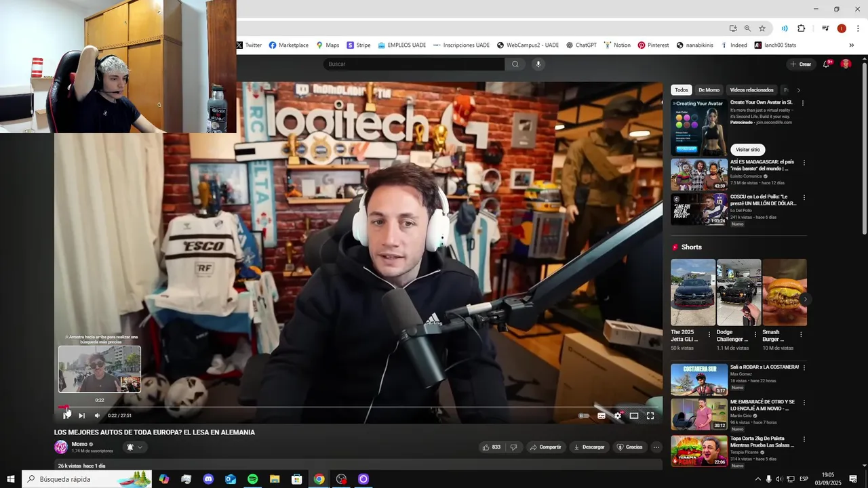Run search with the magnifier button
The width and height of the screenshot is (868, 488).
[x=515, y=64]
